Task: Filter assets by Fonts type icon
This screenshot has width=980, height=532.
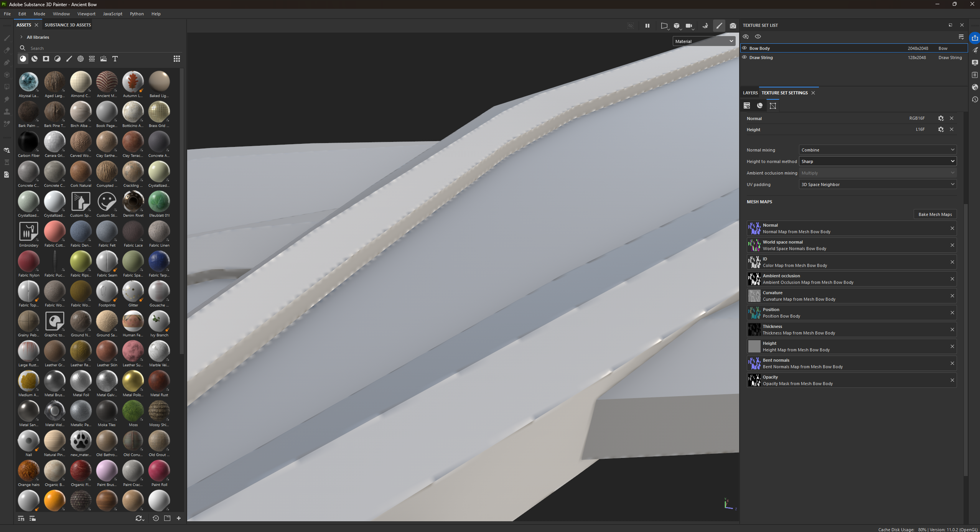Action: pyautogui.click(x=115, y=59)
